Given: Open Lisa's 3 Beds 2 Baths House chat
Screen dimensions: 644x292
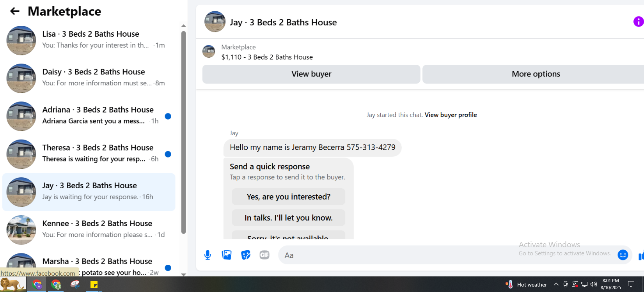Looking at the screenshot, I should pyautogui.click(x=89, y=40).
